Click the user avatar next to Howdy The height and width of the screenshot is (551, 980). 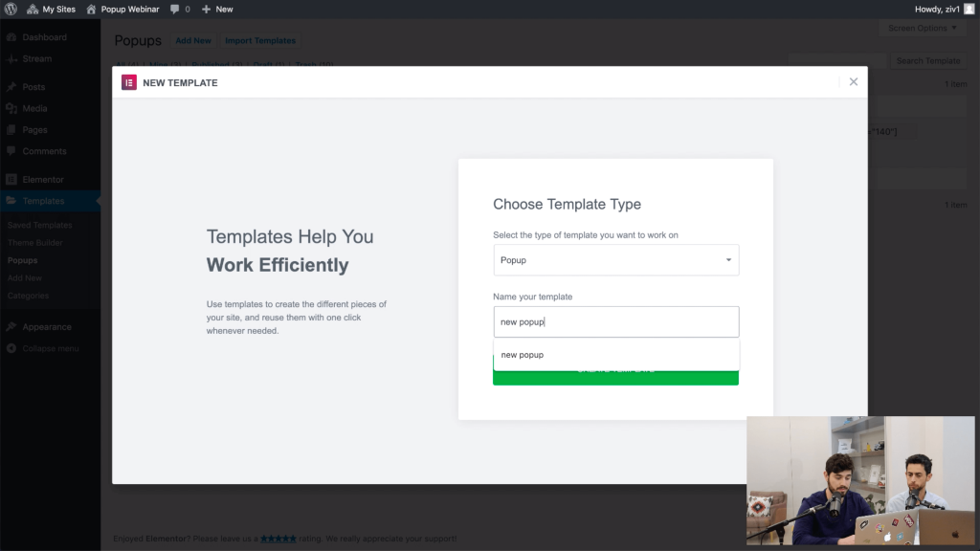coord(969,9)
